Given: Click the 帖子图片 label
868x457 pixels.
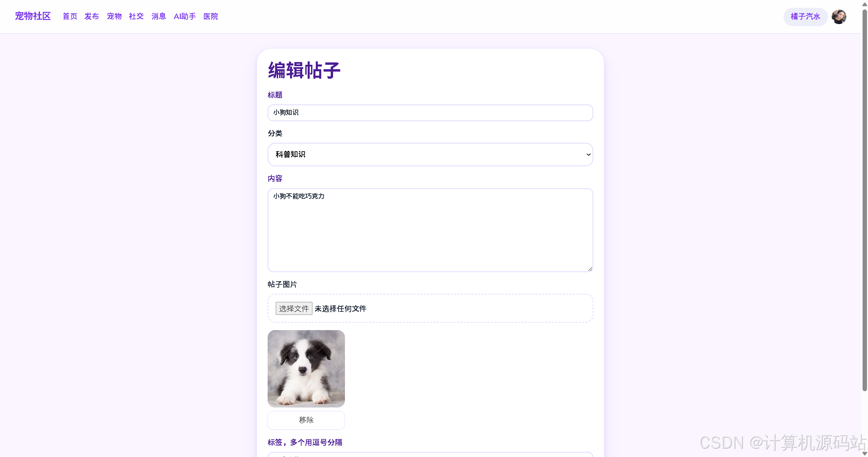Looking at the screenshot, I should pos(282,284).
